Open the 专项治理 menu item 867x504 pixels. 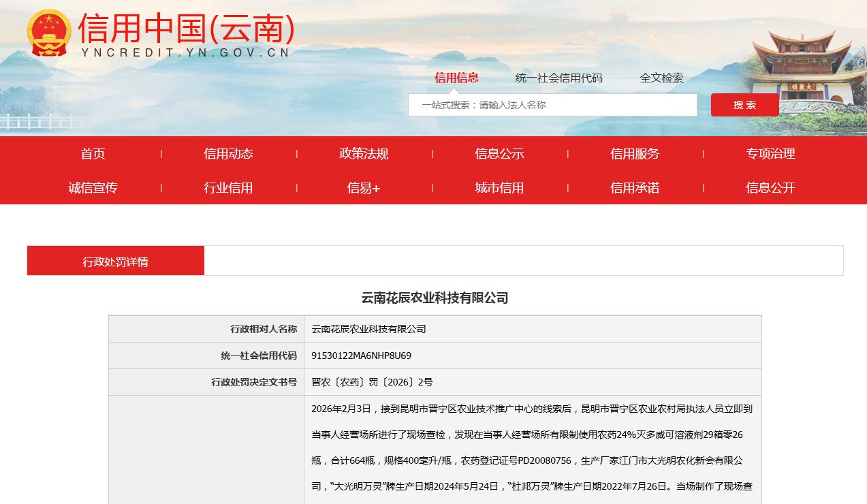[770, 154]
